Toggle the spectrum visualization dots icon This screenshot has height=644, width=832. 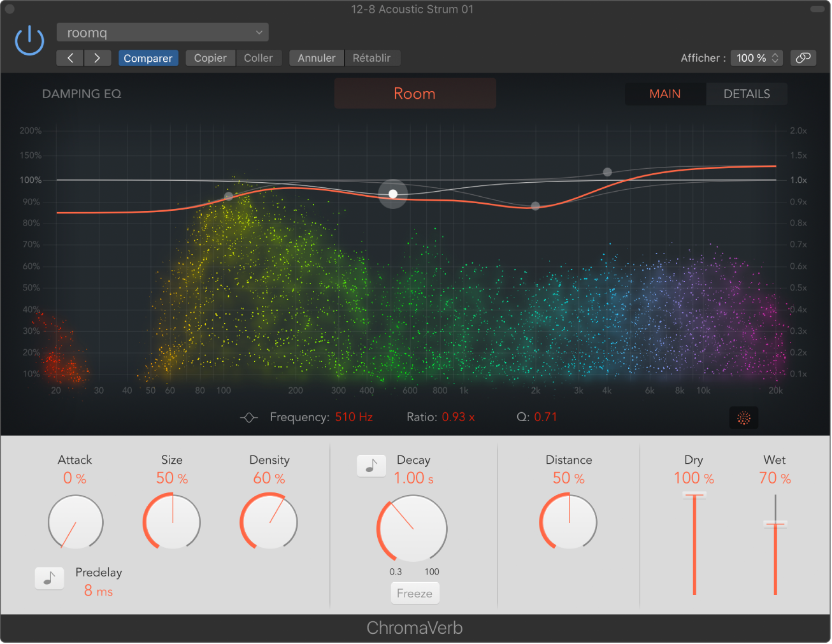(x=743, y=418)
